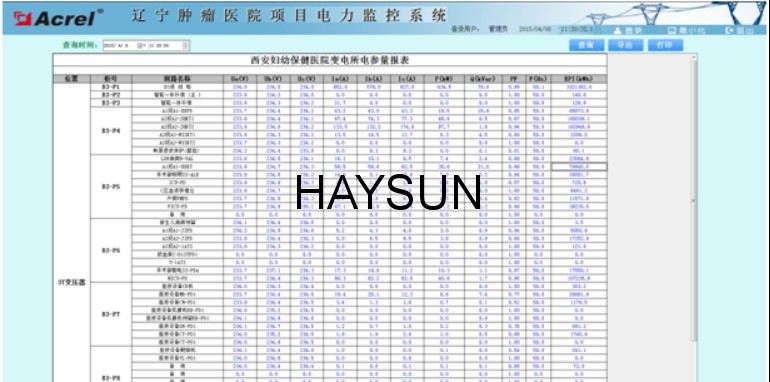Click the Ic(A) column header
The image size is (770, 382).
click(x=407, y=79)
